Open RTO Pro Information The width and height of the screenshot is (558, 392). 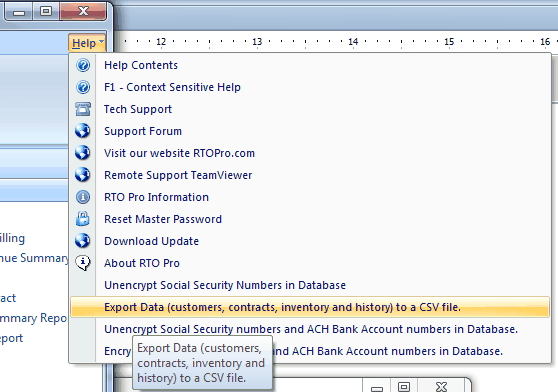click(310, 197)
